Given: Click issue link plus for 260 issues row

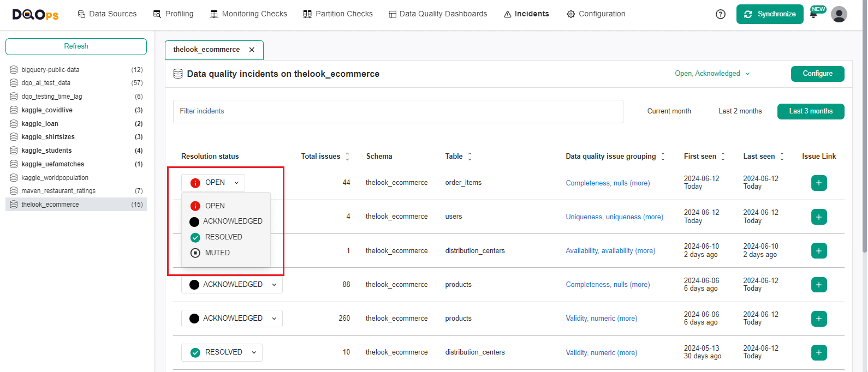Looking at the screenshot, I should [819, 319].
